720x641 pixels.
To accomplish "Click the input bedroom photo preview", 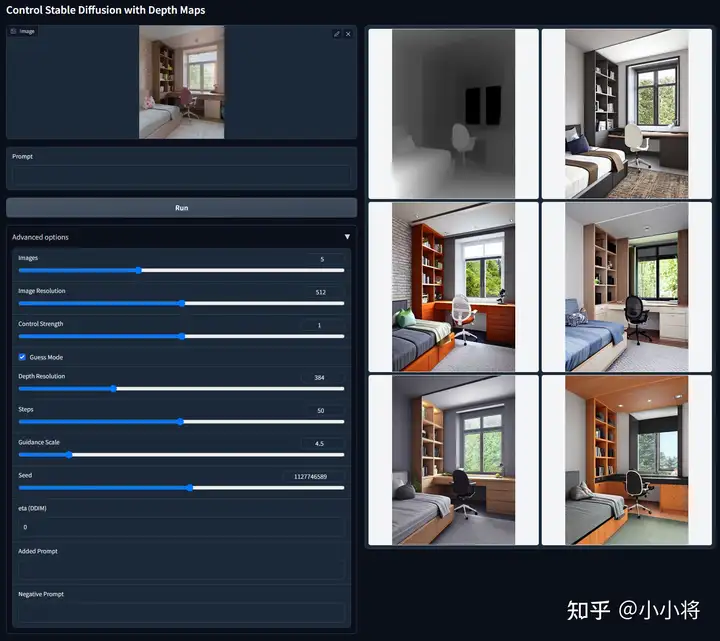I will (x=181, y=82).
